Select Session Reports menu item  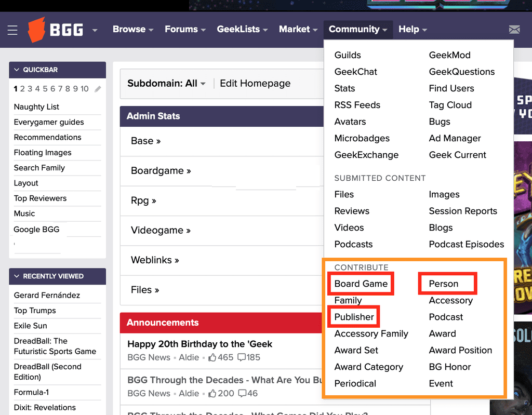click(x=463, y=211)
